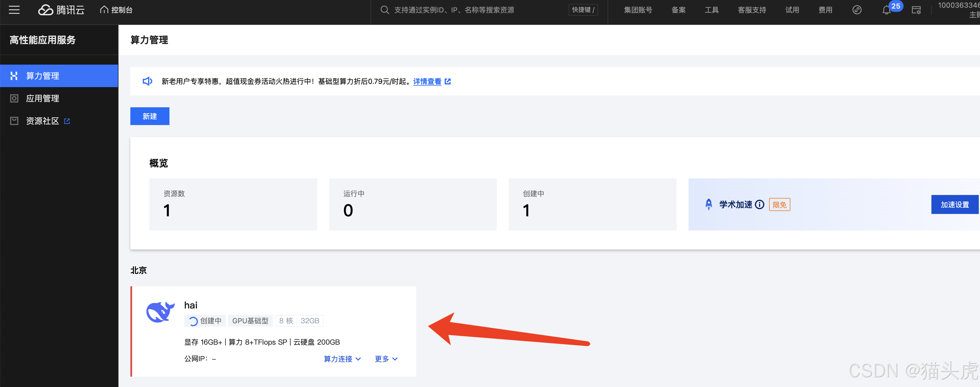
Task: Open the 费用 menu in the top bar
Action: coord(825,10)
